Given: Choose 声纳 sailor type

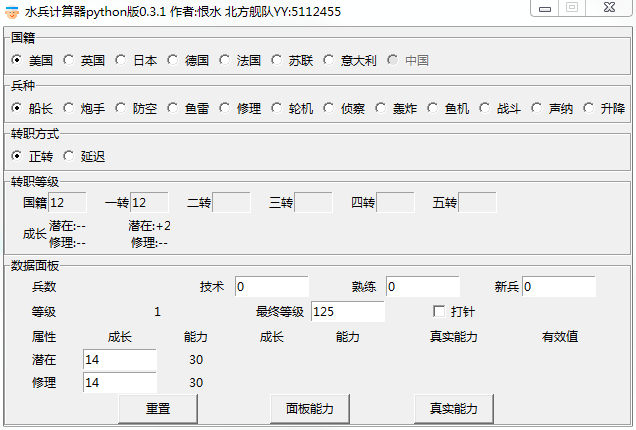Looking at the screenshot, I should click(x=537, y=108).
